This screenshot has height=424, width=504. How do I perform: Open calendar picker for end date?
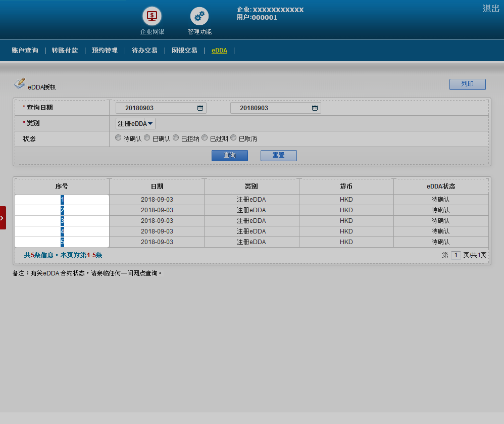(315, 108)
